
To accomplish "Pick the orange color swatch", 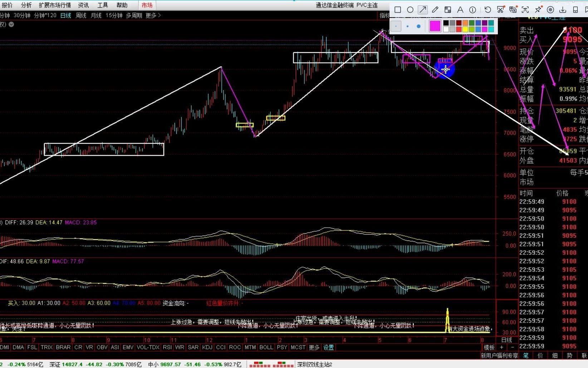I will 465,23.
